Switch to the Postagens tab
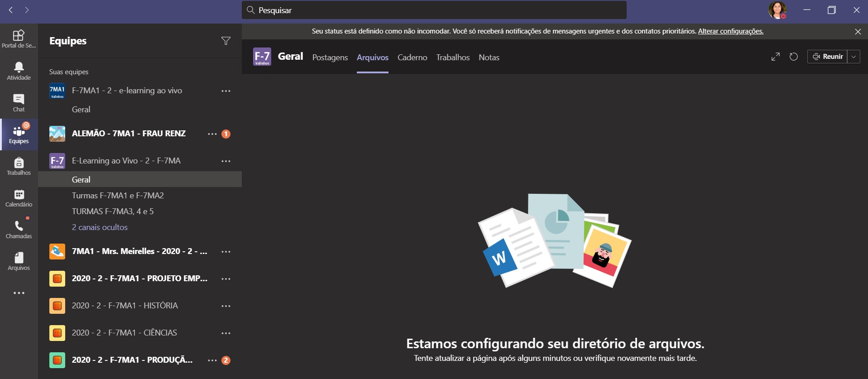Screen dimensions: 868x379 [x=330, y=58]
